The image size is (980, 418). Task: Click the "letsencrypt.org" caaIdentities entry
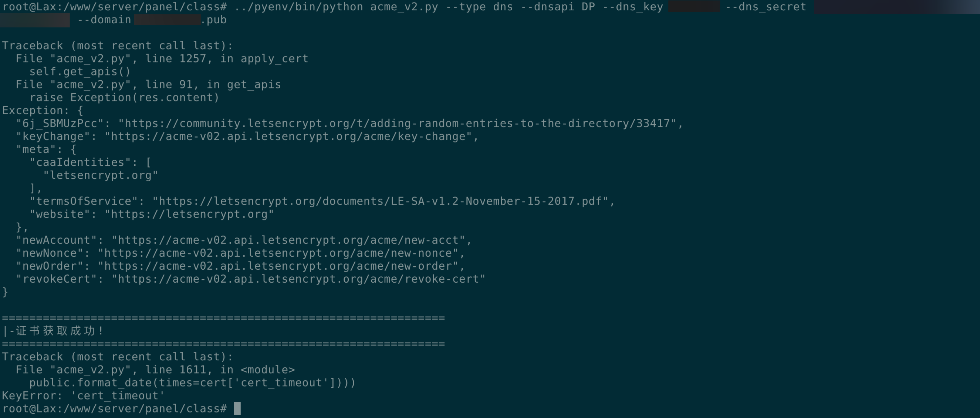tap(101, 175)
